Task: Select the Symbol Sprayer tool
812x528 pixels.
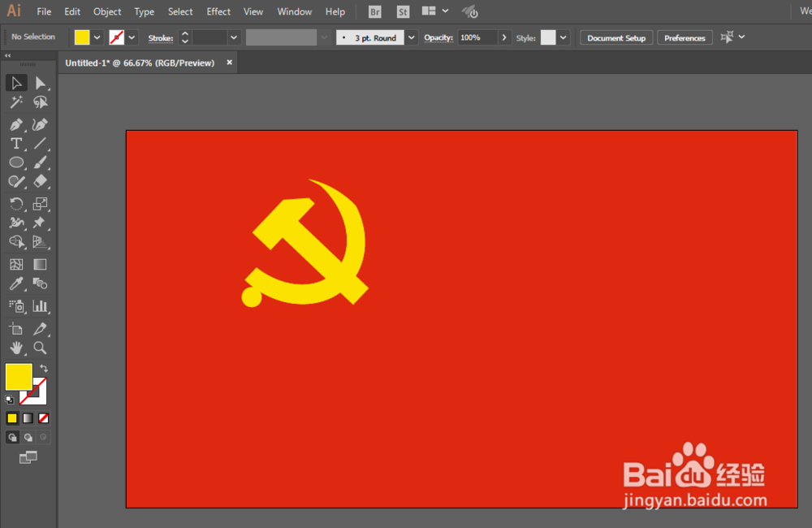Action: point(16,306)
